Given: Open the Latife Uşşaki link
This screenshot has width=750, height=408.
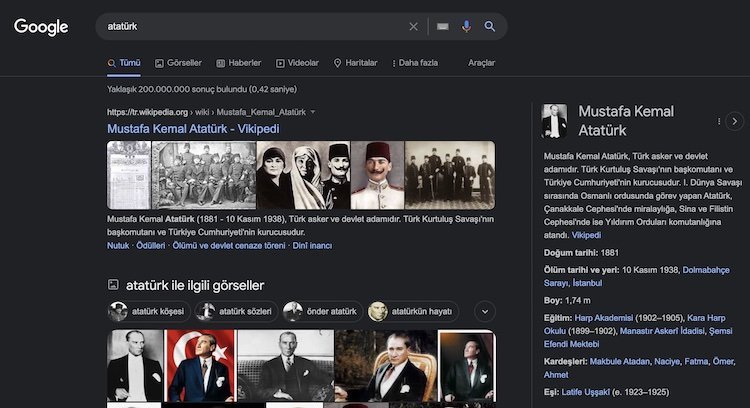Looking at the screenshot, I should pos(585,392).
